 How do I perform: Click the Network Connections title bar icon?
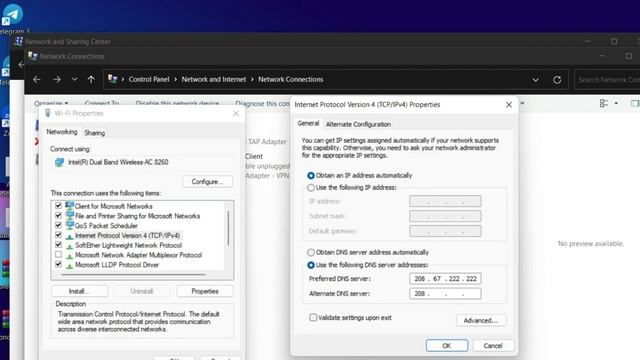pos(32,56)
